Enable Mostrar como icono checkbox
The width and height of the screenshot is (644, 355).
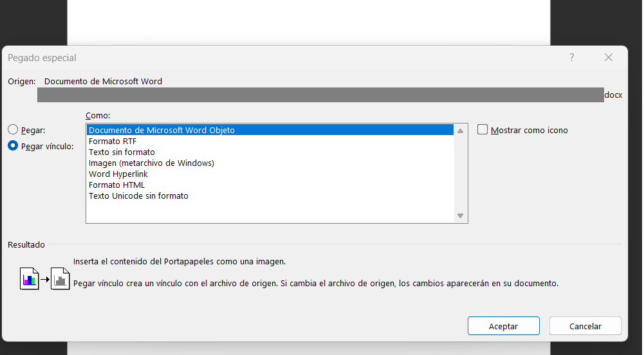(483, 130)
